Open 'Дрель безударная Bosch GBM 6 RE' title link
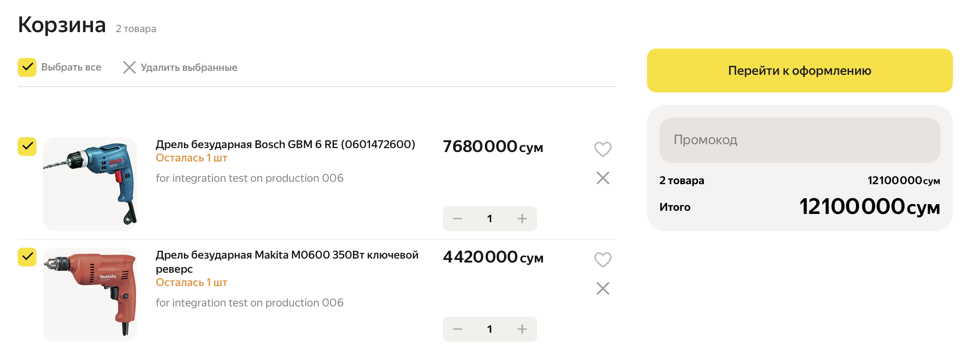 coord(285,145)
